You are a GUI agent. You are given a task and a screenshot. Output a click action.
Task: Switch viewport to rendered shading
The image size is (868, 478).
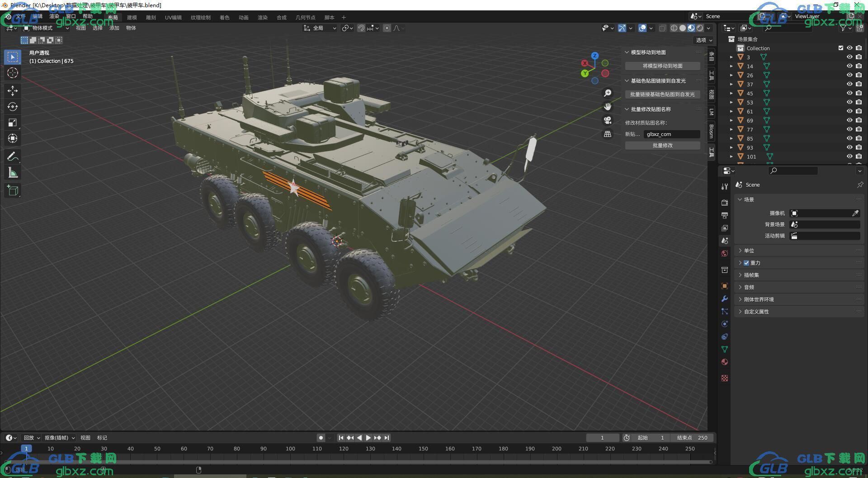point(700,28)
